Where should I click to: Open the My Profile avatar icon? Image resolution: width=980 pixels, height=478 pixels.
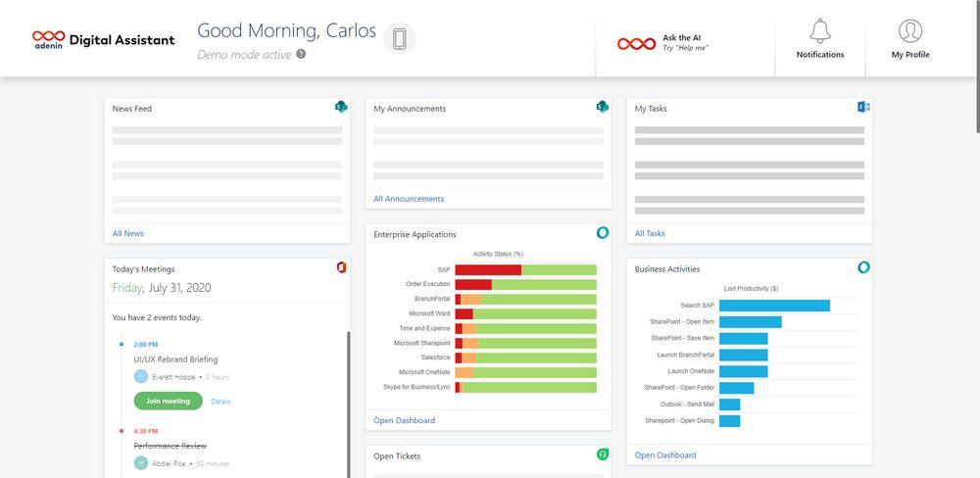910,30
